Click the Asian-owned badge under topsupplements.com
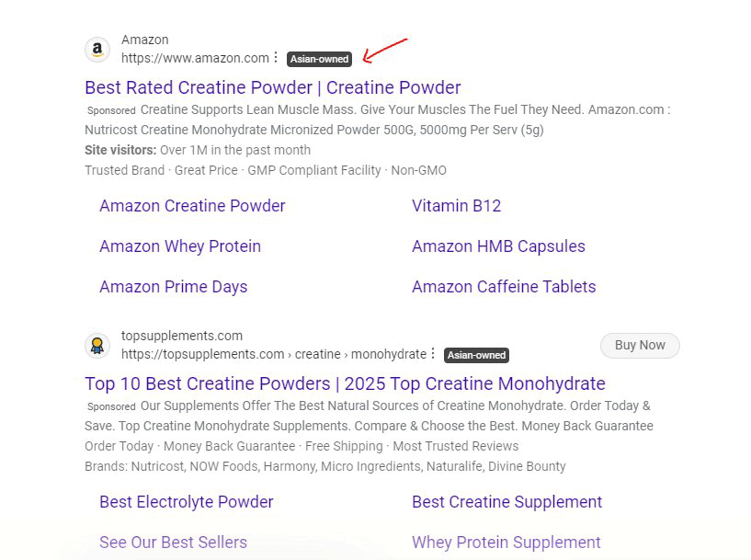Screen dimensions: 751x560 (476, 355)
